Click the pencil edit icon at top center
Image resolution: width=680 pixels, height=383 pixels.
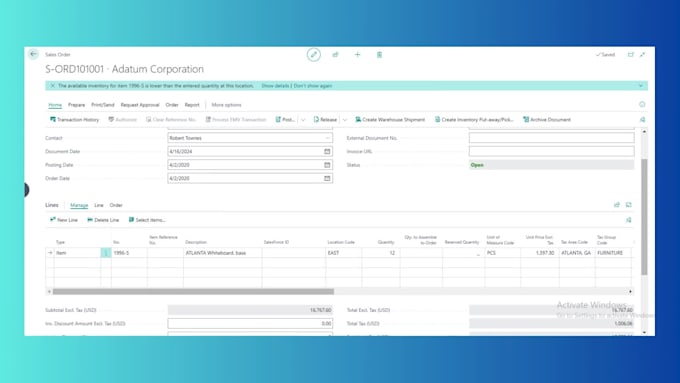314,55
